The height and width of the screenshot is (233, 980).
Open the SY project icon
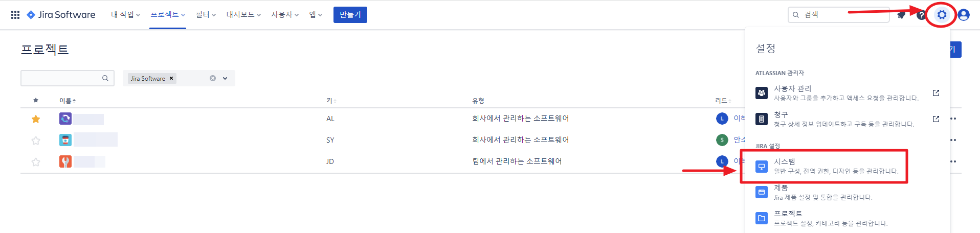[65, 140]
